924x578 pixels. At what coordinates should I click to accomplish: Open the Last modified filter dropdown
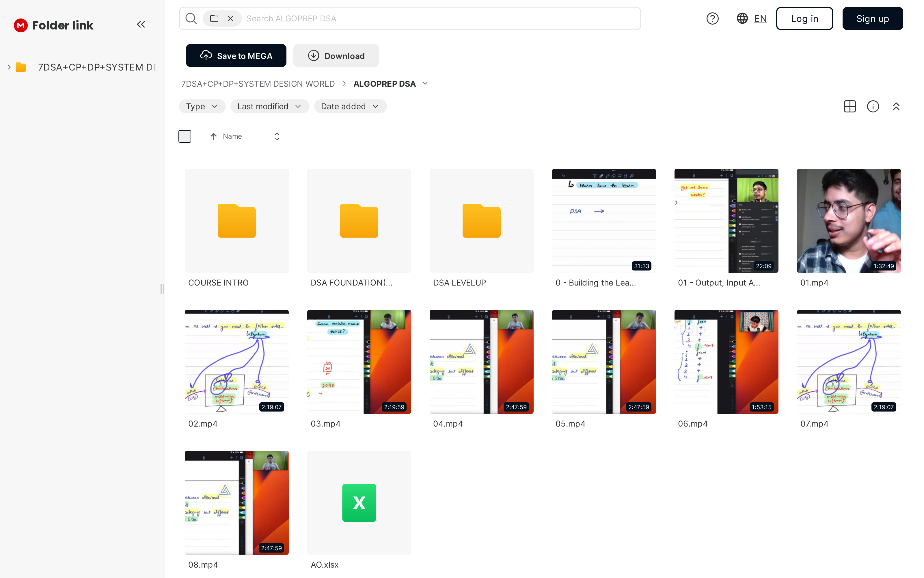(270, 106)
